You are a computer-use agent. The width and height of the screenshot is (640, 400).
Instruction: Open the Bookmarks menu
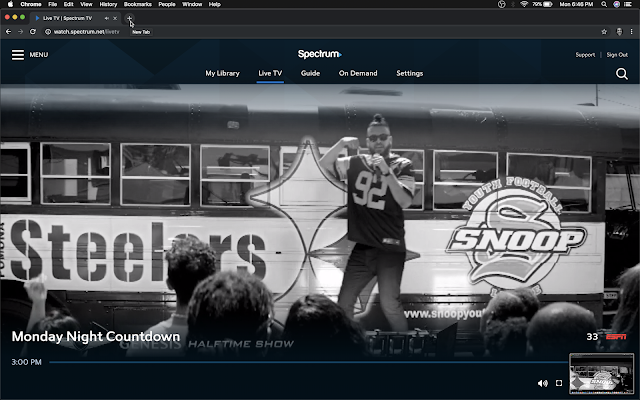click(x=138, y=4)
